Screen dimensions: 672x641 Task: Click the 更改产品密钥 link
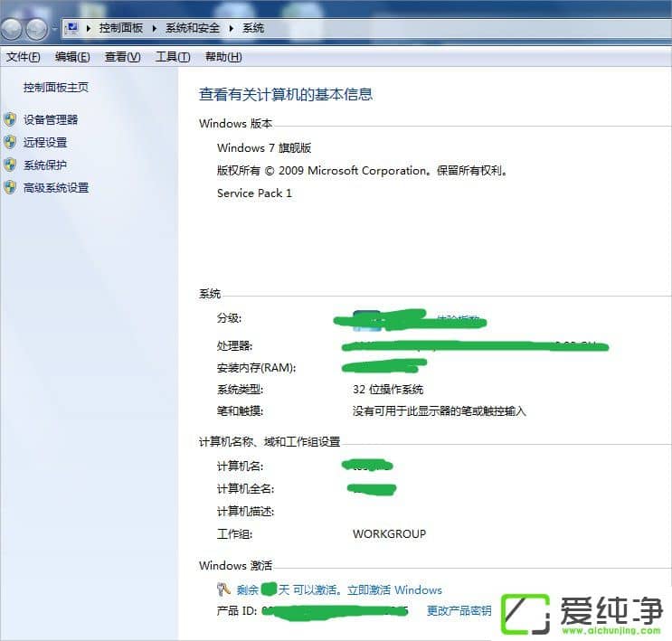point(459,611)
